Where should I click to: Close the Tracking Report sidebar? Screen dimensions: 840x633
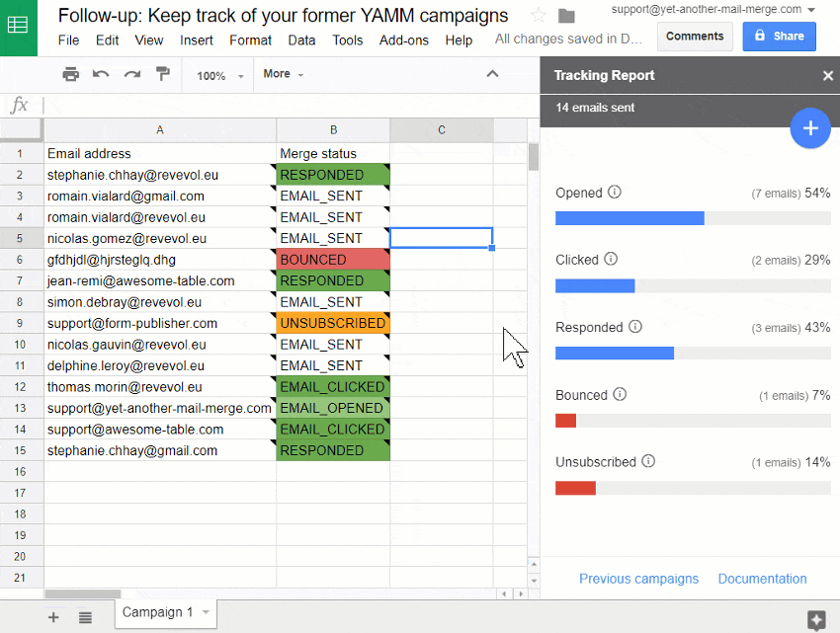coord(828,75)
